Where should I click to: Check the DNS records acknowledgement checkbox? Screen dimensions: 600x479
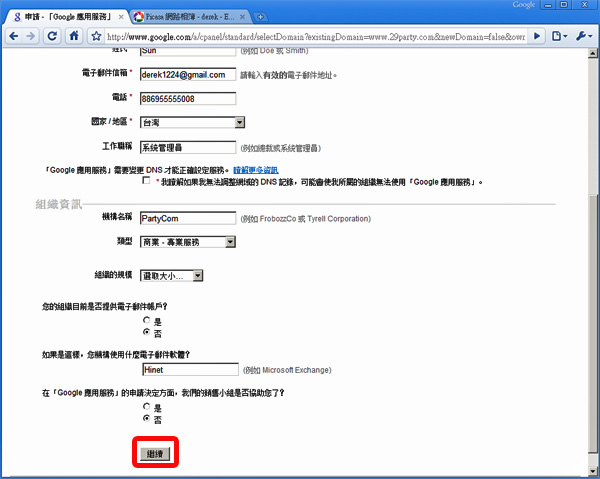[x=146, y=180]
